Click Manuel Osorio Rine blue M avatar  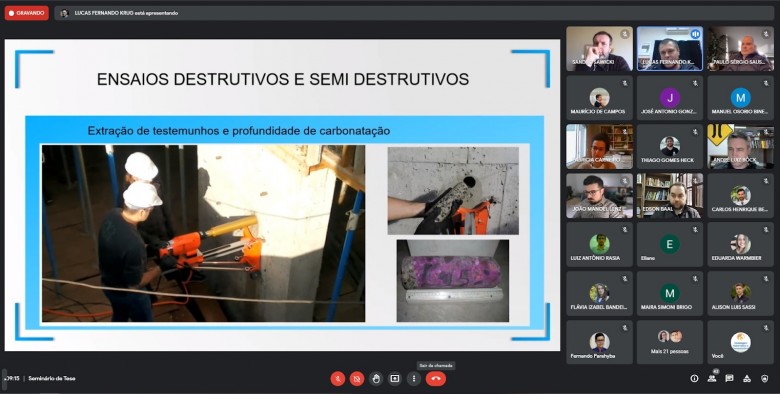pyautogui.click(x=740, y=98)
